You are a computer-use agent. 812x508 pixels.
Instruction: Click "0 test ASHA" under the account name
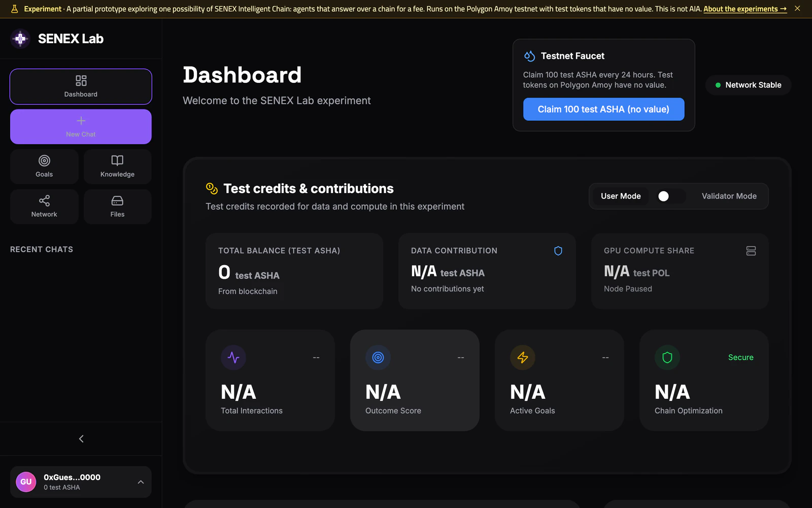62,488
